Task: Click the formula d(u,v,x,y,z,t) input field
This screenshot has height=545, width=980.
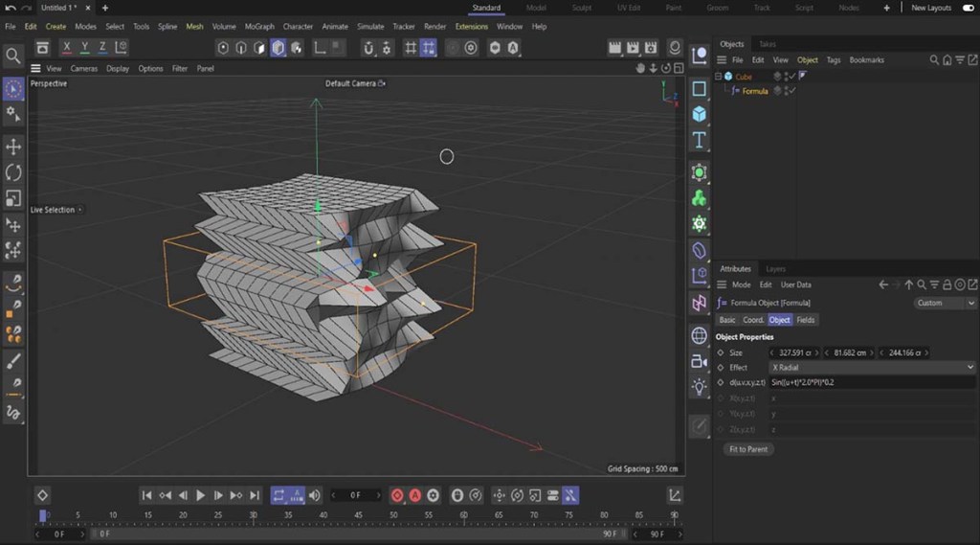Action: (x=872, y=382)
